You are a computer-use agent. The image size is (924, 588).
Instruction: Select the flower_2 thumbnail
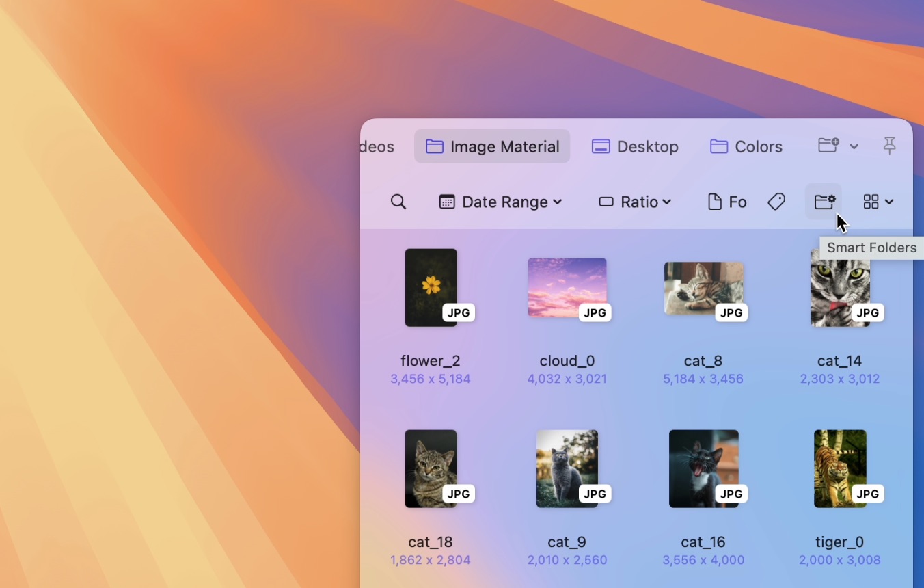click(x=431, y=287)
